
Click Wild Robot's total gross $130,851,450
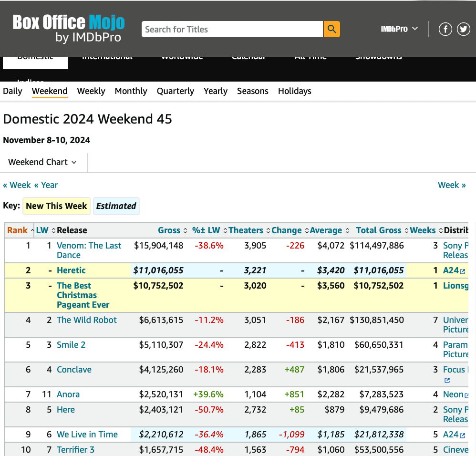point(377,320)
